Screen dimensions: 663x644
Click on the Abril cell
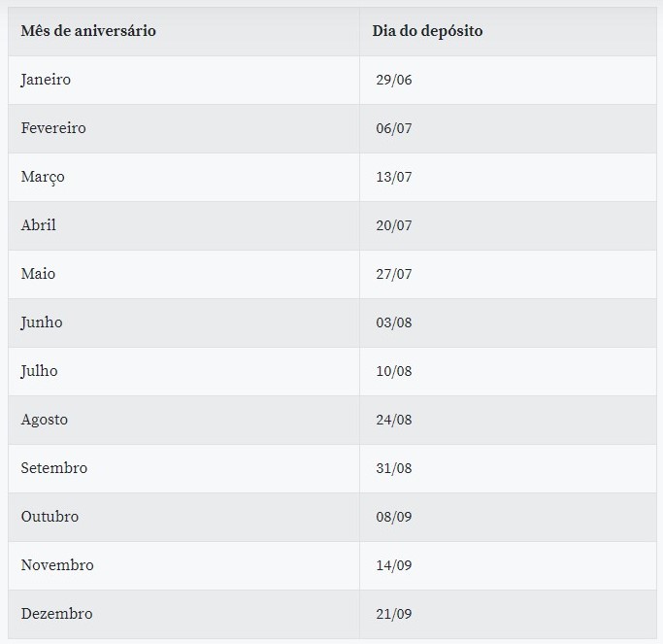tap(39, 225)
